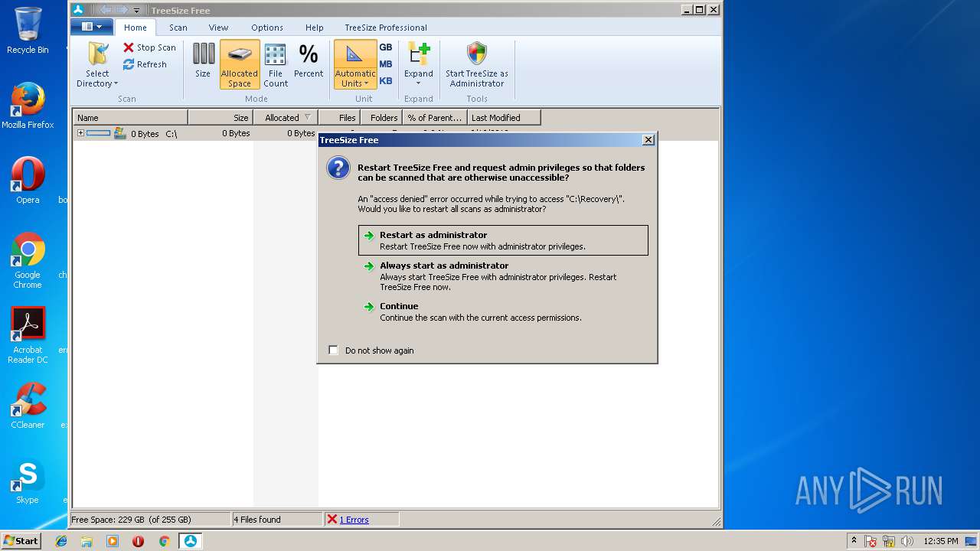Screen dimensions: 980x551
Task: Open Recycle Bin on desktop
Action: 28,31
